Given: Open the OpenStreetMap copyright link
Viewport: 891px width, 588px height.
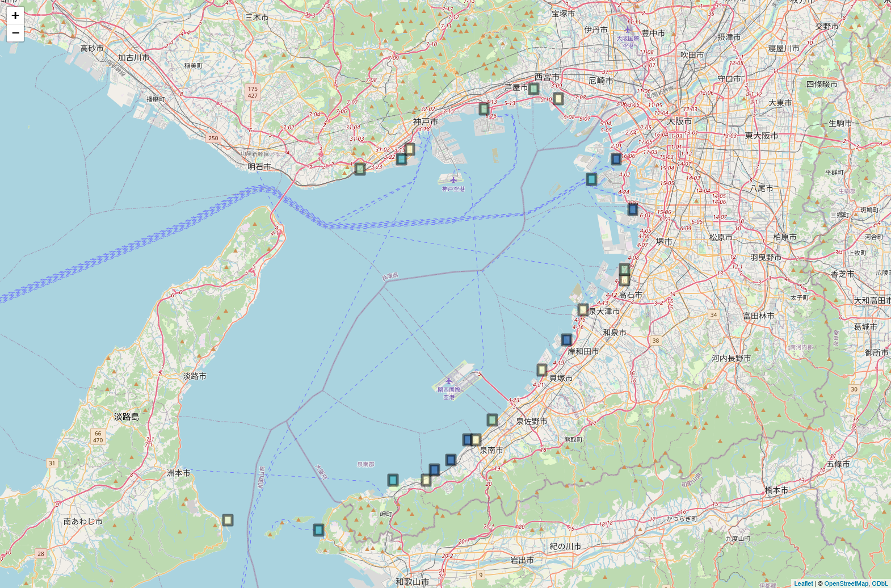Looking at the screenshot, I should point(846,583).
